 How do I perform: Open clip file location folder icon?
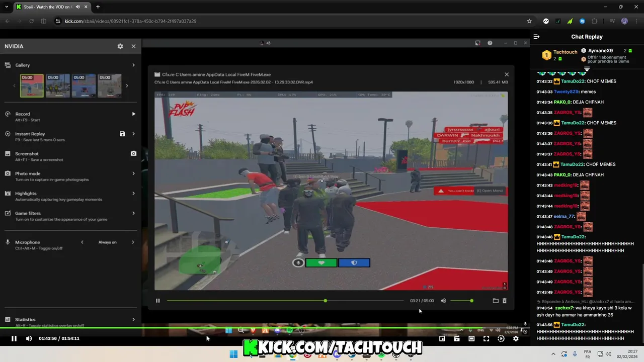(x=496, y=301)
